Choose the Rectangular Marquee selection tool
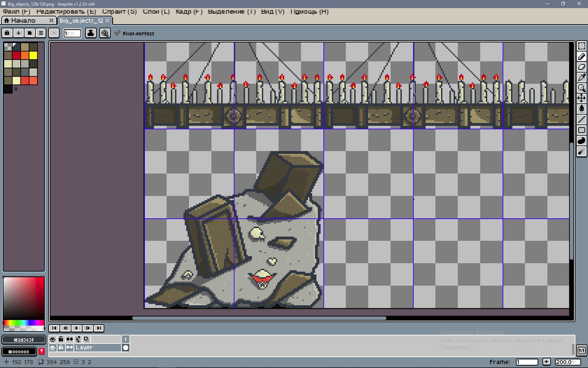Screen dimensions: 588x368 point(581,46)
